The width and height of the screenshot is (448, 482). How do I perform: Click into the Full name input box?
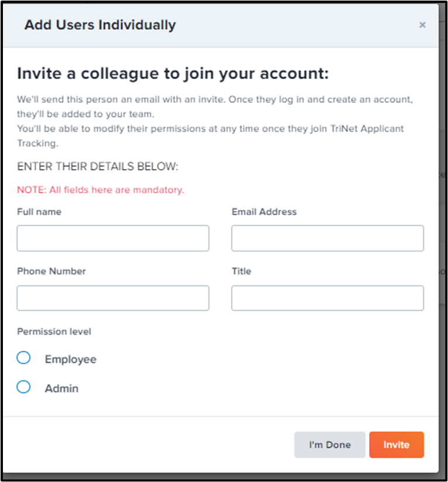(113, 238)
